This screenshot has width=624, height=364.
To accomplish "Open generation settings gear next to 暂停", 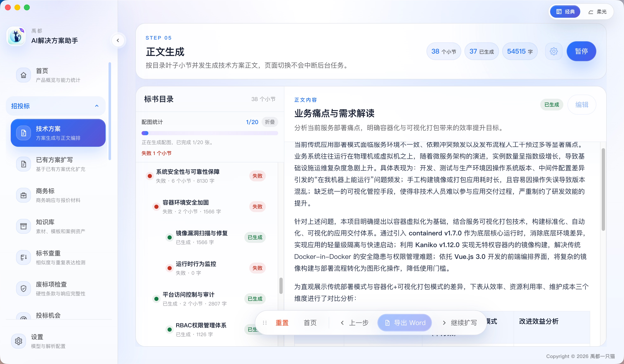I will tap(554, 51).
